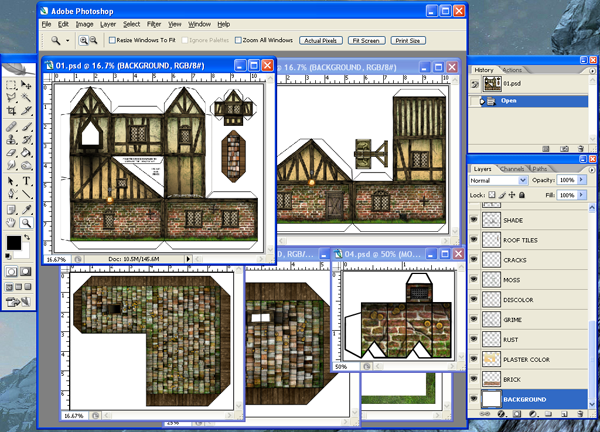
Task: Select the Eyedropper tool
Action: pyautogui.click(x=26, y=210)
